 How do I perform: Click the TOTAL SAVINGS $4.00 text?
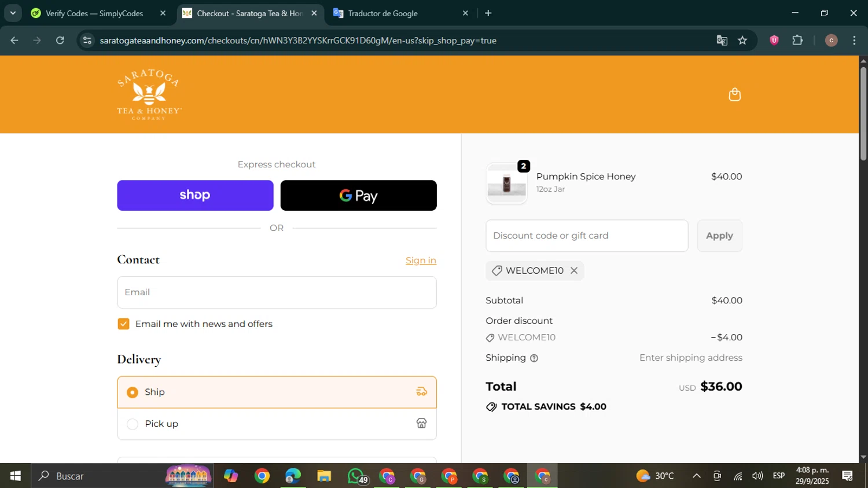click(554, 406)
